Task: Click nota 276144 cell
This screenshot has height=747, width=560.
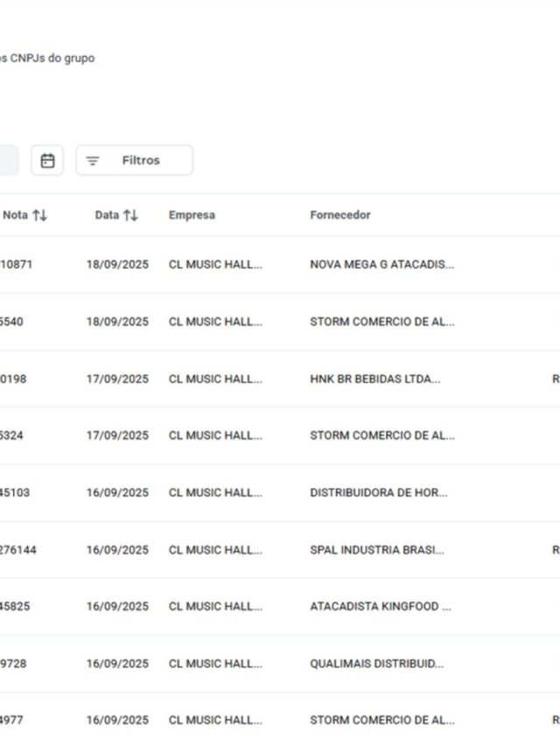Action: (x=18, y=550)
